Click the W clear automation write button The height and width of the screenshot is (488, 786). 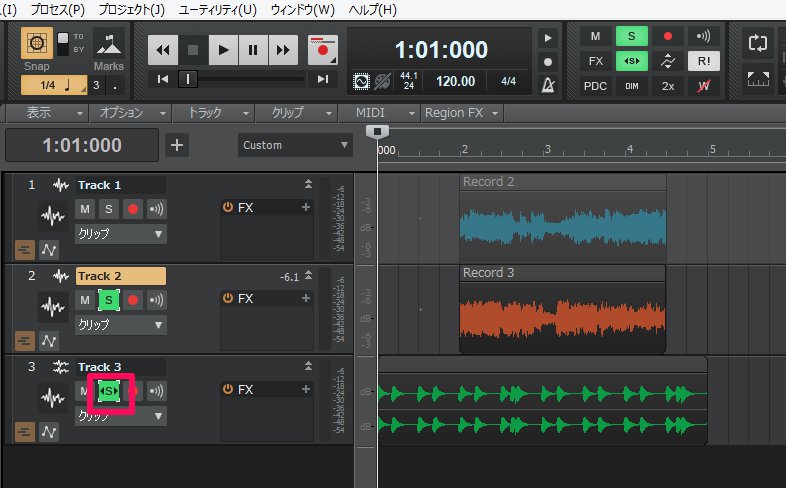[704, 86]
